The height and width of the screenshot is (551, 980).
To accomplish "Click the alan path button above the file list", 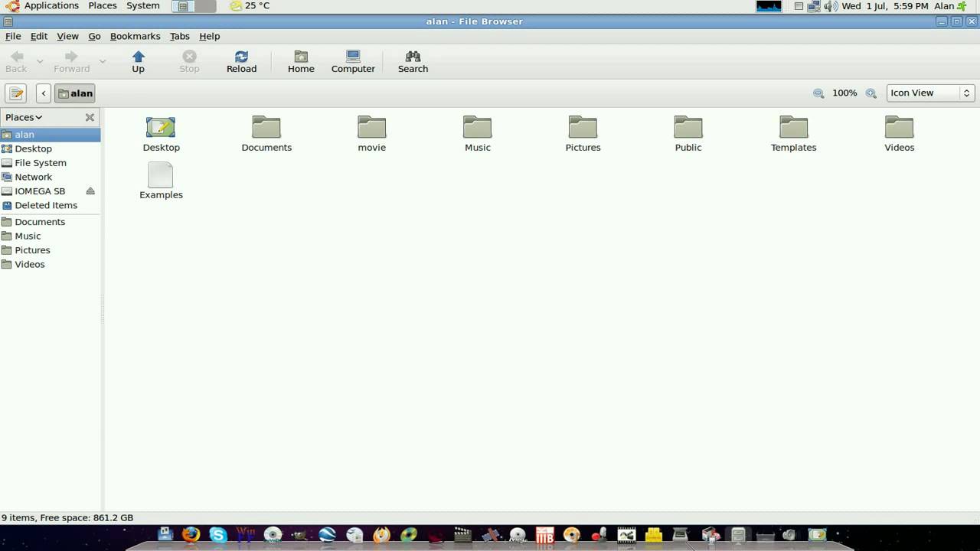I will [75, 93].
